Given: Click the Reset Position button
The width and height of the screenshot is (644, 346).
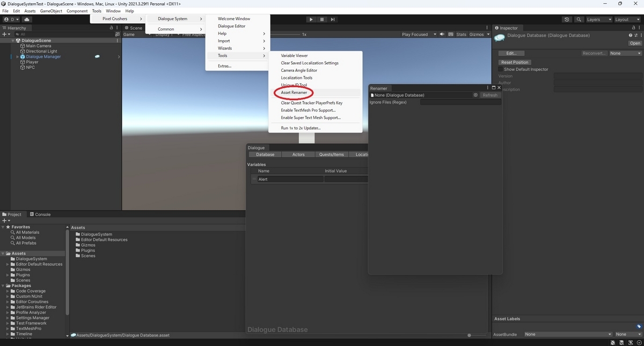Looking at the screenshot, I should coord(515,62).
